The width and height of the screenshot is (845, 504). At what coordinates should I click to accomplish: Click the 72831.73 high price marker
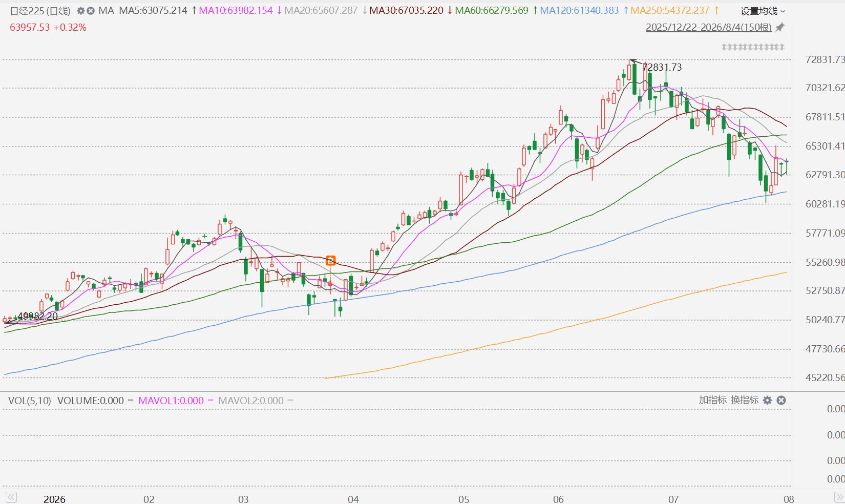(x=662, y=67)
